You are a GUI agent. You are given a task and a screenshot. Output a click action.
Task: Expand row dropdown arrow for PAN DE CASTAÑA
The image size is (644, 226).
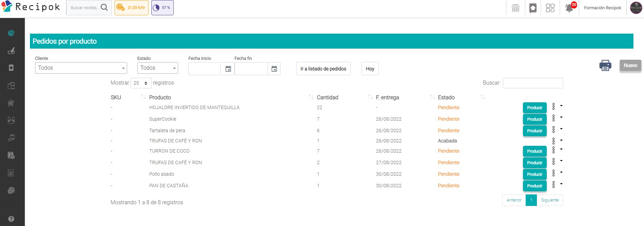tap(561, 184)
